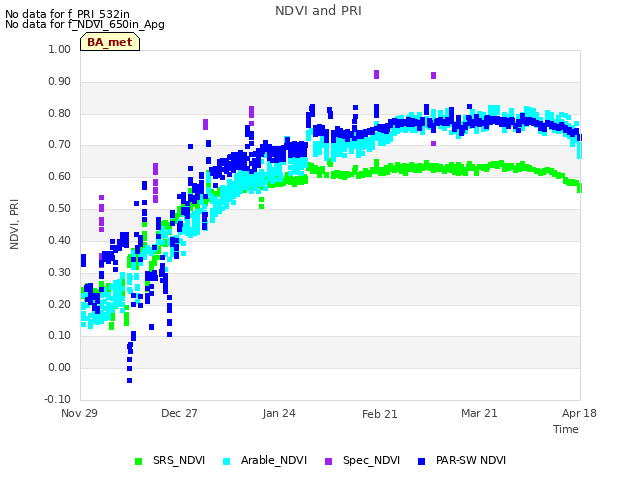The height and width of the screenshot is (480, 640).
Task: Click the 'Jan 24' x-axis label
Action: coord(279,413)
